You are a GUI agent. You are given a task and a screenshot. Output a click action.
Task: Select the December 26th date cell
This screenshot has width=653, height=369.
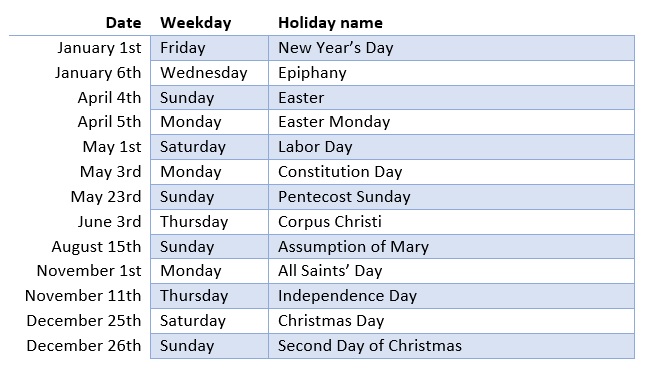tap(84, 346)
